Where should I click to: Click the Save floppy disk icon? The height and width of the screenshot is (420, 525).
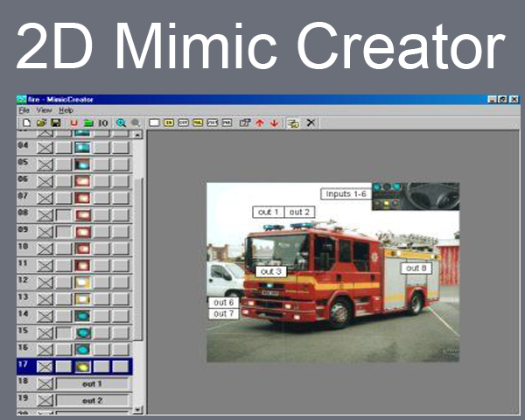[55, 123]
